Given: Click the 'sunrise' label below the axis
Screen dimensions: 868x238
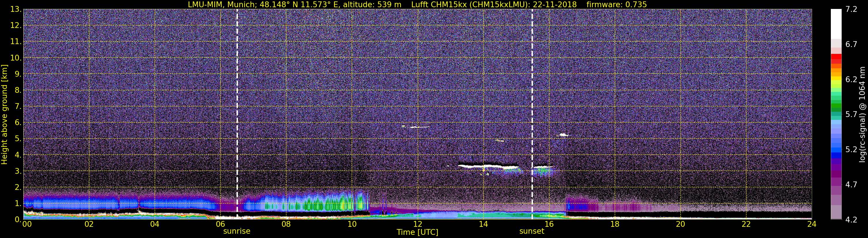Looking at the screenshot, I should [237, 231].
